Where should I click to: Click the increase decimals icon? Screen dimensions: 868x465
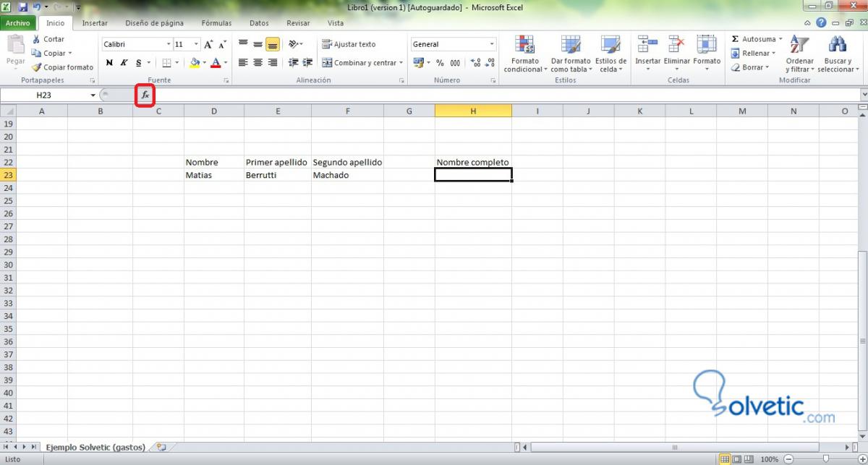475,63
